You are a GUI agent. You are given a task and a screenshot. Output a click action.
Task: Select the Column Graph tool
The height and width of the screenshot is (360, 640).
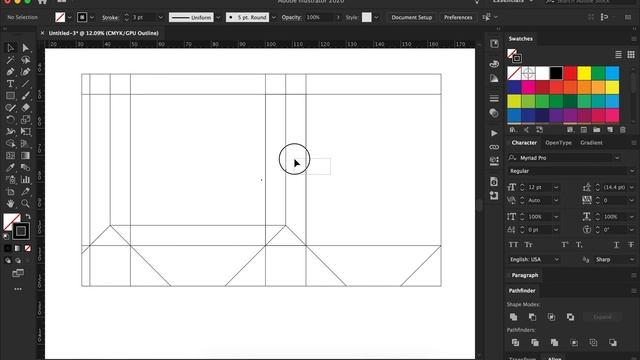[26, 179]
